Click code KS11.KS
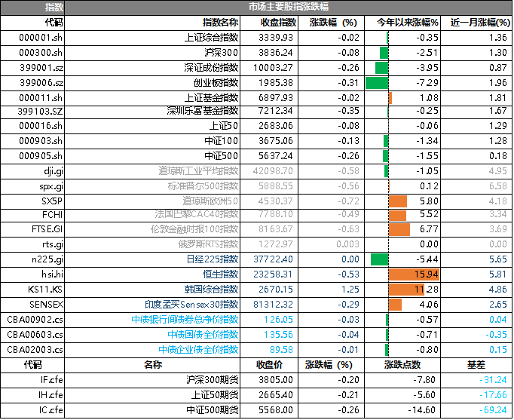Viewport: 514px width, 420px height. coord(45,290)
